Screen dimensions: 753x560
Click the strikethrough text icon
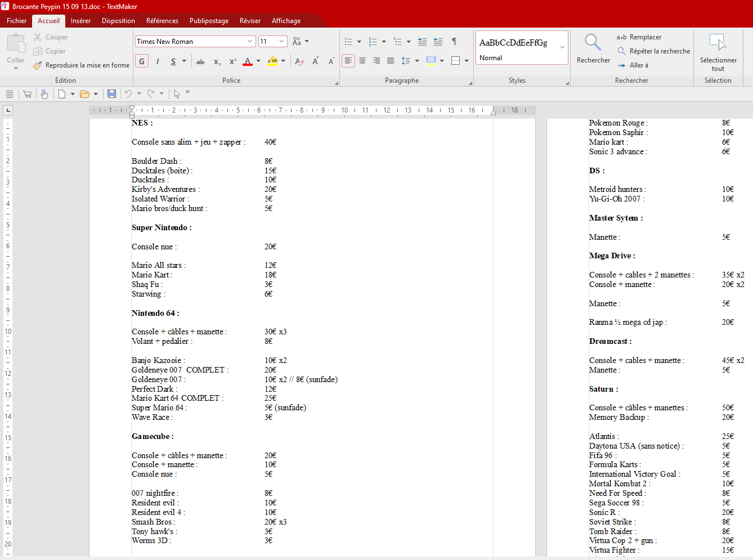tap(200, 61)
